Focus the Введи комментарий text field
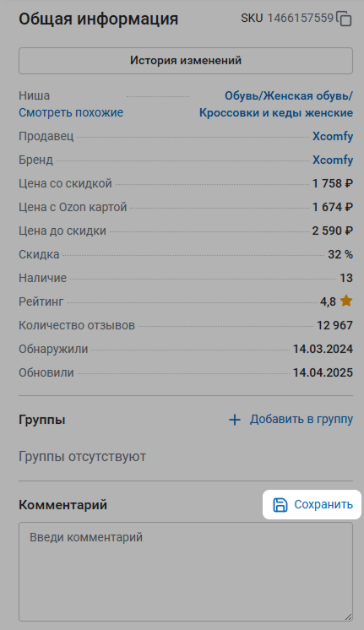The width and height of the screenshot is (364, 630). 186,572
